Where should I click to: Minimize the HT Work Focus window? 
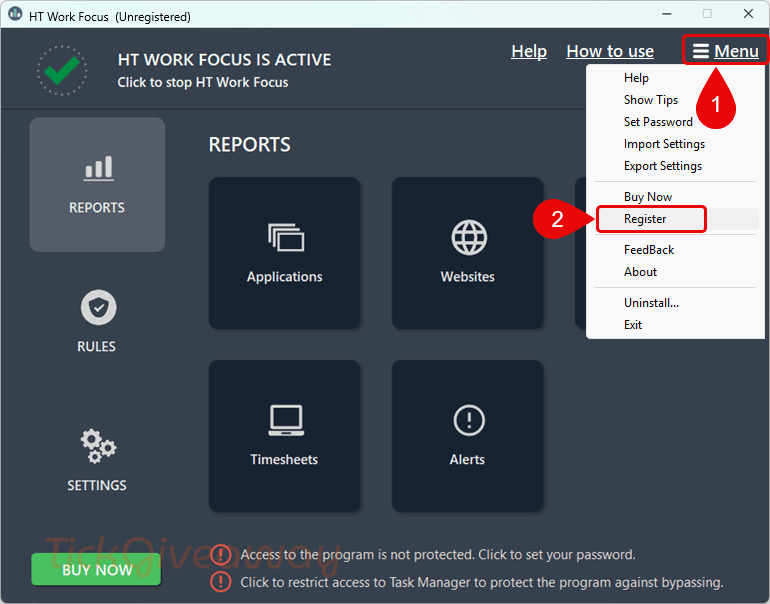[x=666, y=14]
